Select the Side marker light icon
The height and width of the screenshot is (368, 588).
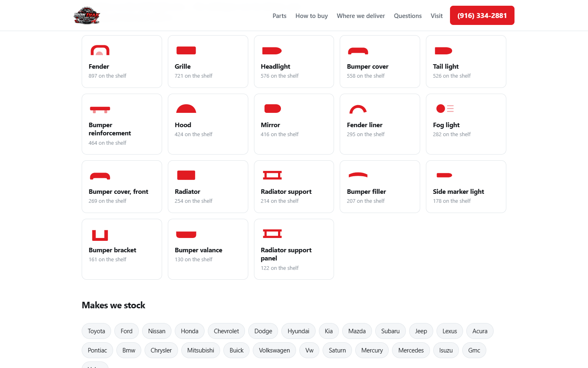tap(444, 175)
